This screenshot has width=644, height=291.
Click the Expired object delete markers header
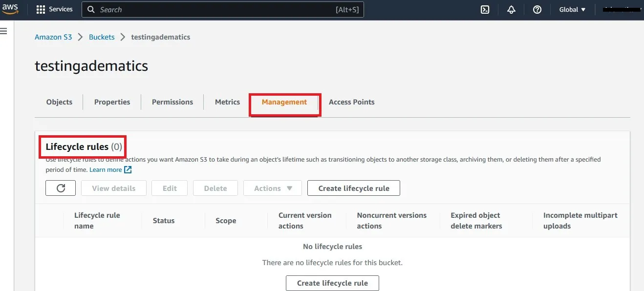point(476,221)
